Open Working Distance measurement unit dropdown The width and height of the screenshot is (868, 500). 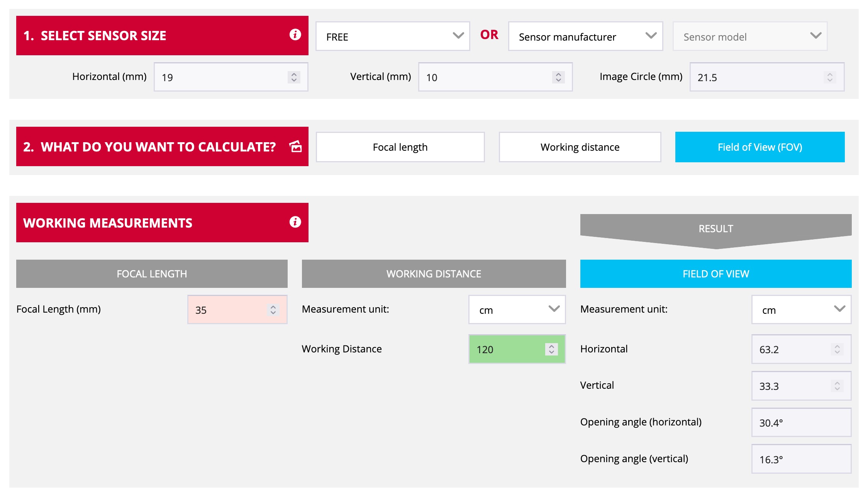(x=517, y=310)
